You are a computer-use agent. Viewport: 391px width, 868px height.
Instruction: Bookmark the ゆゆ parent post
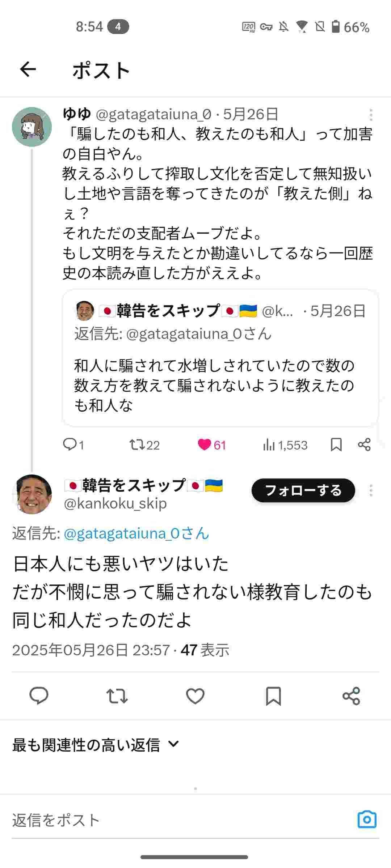coord(336,444)
